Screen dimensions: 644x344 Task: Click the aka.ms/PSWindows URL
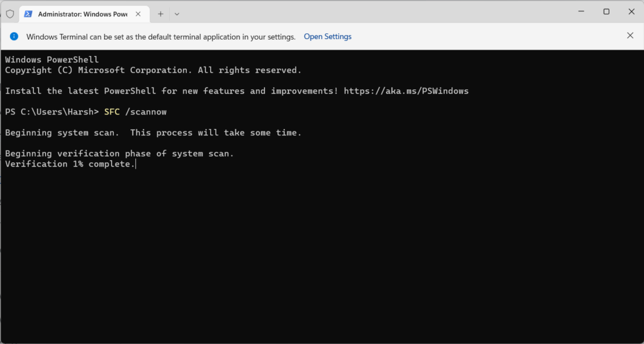click(x=406, y=91)
